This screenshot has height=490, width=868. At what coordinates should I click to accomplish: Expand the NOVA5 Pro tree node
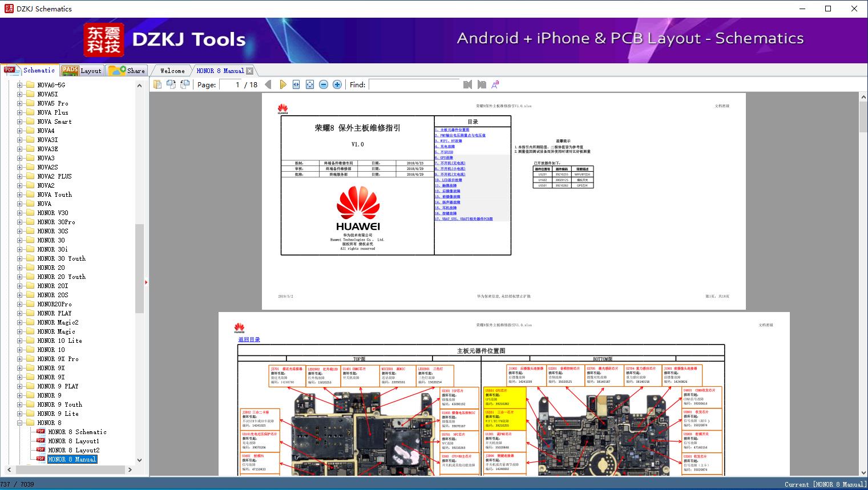coord(20,103)
